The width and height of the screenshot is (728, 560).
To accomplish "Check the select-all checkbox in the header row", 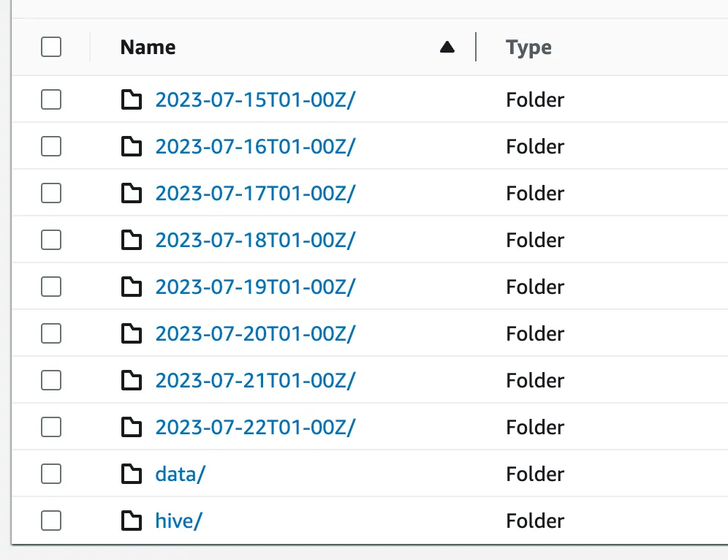I will tap(51, 47).
